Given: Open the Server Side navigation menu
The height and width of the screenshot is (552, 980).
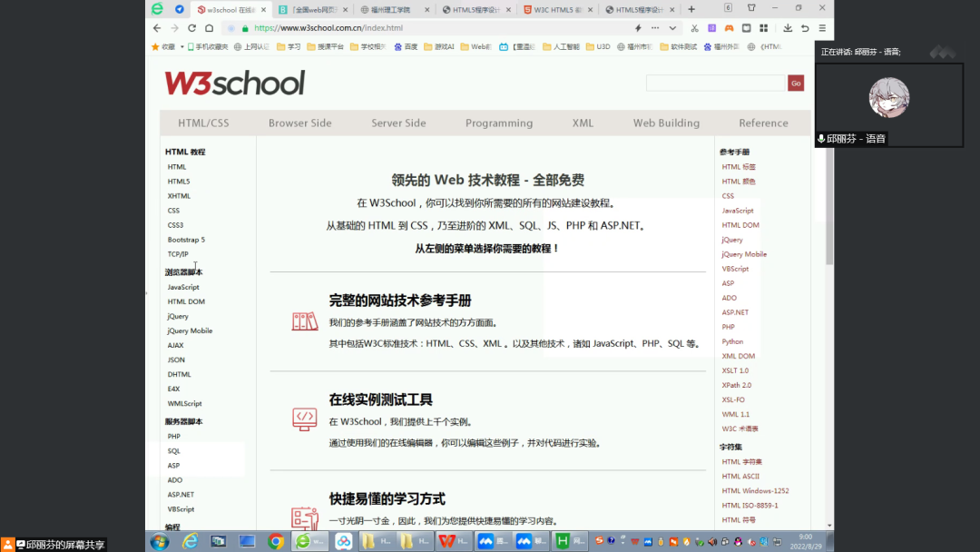Looking at the screenshot, I should (398, 123).
